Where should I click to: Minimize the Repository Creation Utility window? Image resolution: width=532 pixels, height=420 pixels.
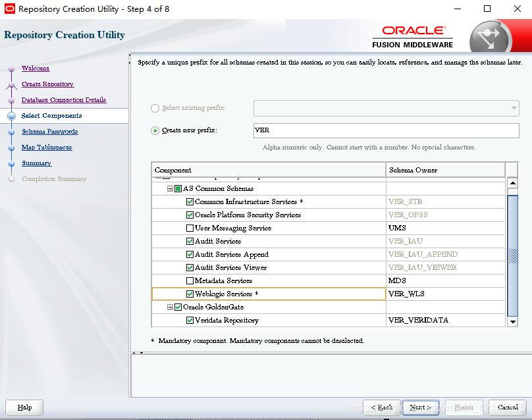(458, 9)
